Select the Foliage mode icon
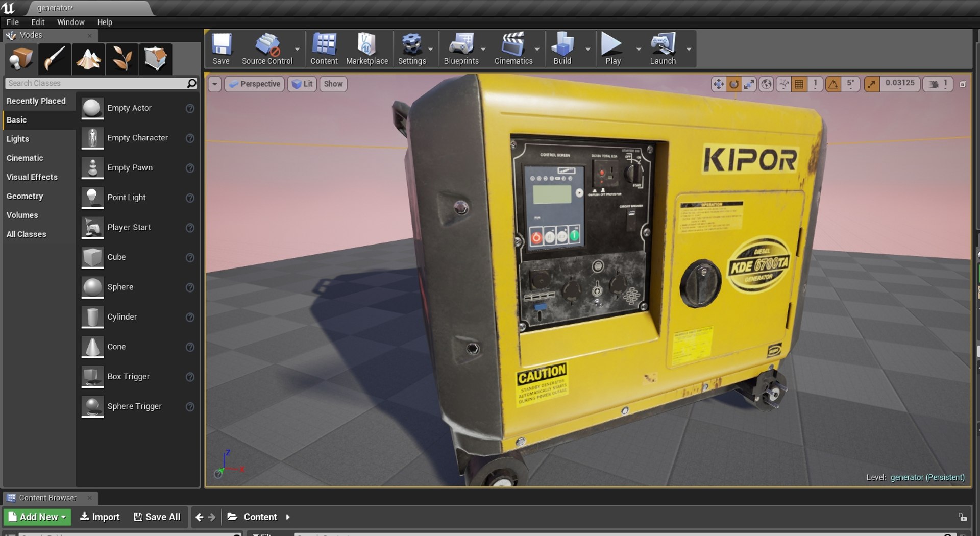The height and width of the screenshot is (536, 980). click(x=122, y=59)
